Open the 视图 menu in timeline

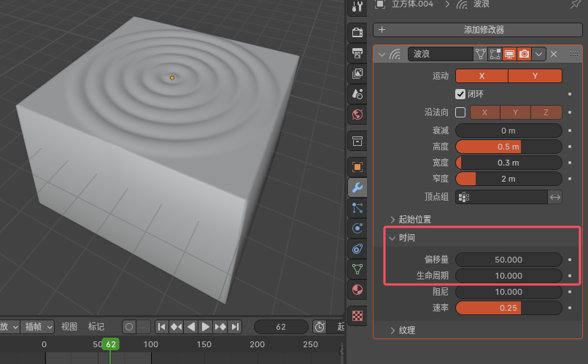point(69,326)
